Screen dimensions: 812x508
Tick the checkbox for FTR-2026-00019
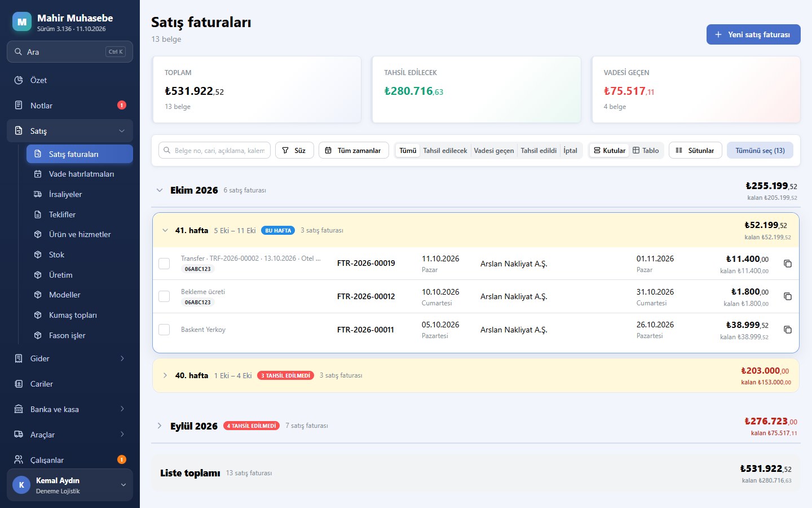click(x=164, y=264)
